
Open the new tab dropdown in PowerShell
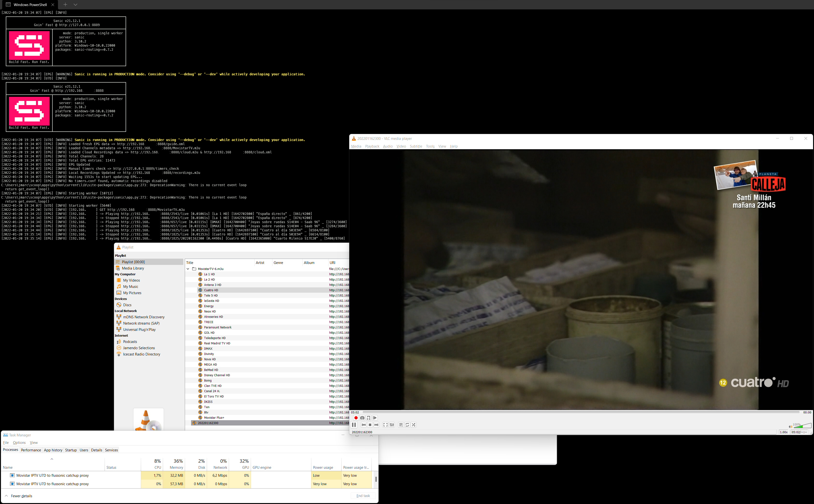[76, 5]
